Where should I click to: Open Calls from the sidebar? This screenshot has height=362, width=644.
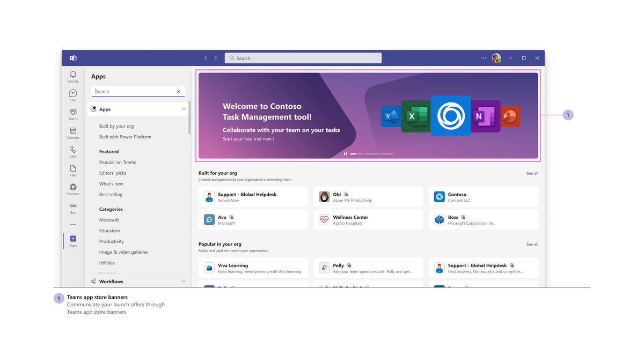click(73, 151)
